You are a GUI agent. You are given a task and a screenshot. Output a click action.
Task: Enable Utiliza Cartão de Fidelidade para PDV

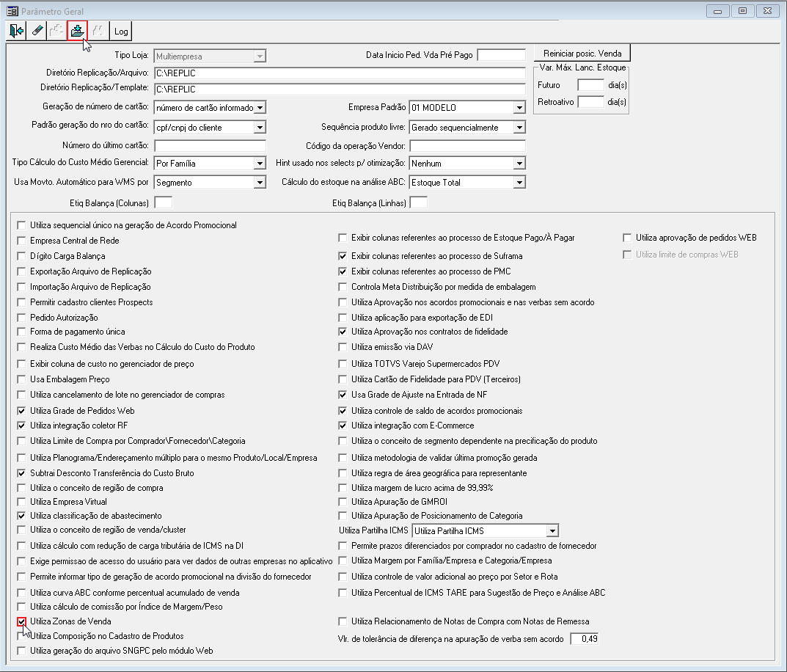(x=343, y=379)
